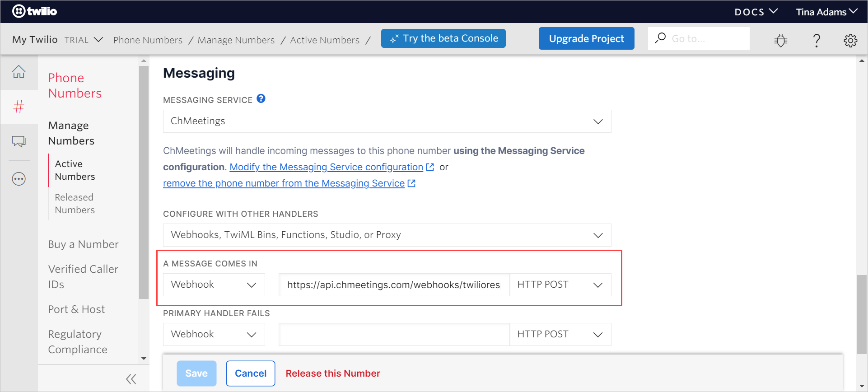Open the debugger bug icon
Screen dimensions: 868x392
780,40
